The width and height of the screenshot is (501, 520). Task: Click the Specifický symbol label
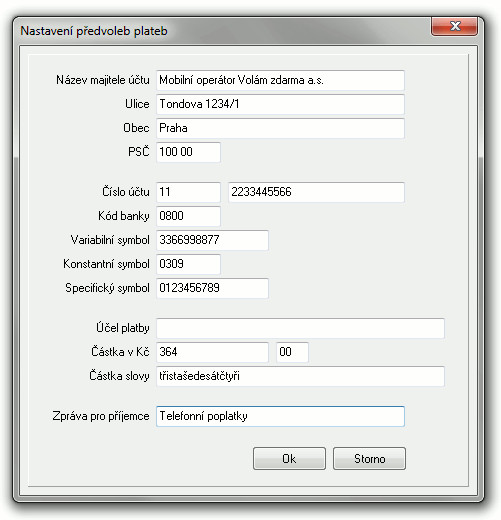(107, 288)
